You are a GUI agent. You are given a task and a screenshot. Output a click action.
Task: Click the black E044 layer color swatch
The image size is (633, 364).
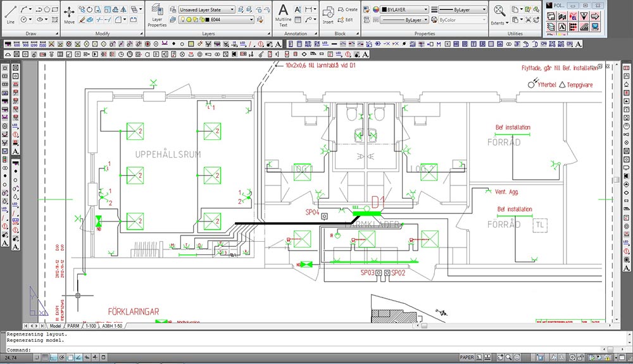(207, 20)
